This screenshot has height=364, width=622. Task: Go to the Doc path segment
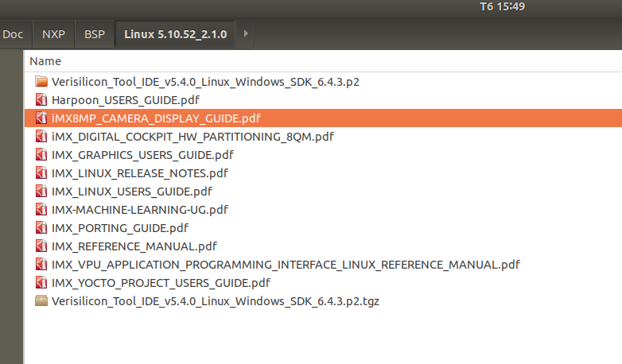[12, 34]
